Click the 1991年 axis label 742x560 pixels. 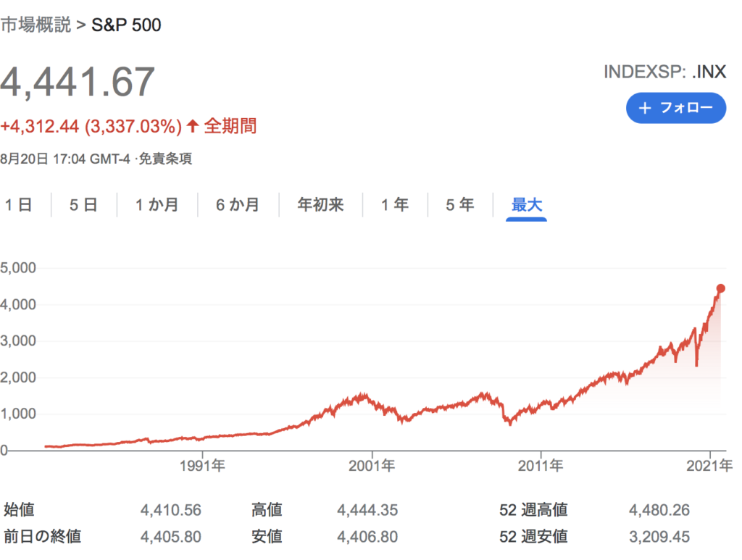(x=203, y=466)
